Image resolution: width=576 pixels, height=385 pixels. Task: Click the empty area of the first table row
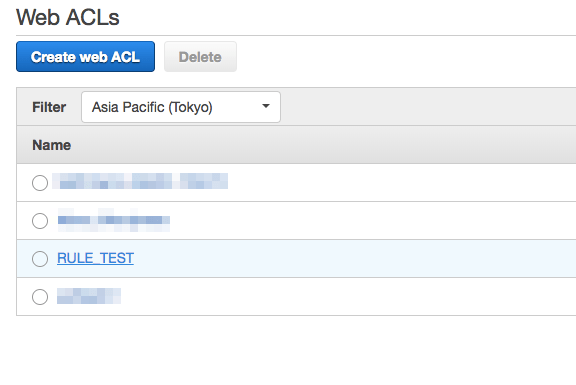(x=400, y=183)
